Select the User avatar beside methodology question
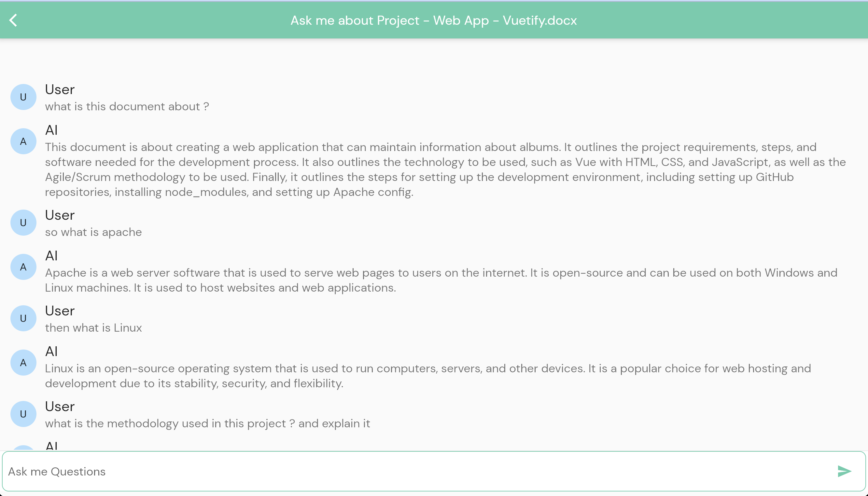Viewport: 868px width, 496px height. [23, 414]
